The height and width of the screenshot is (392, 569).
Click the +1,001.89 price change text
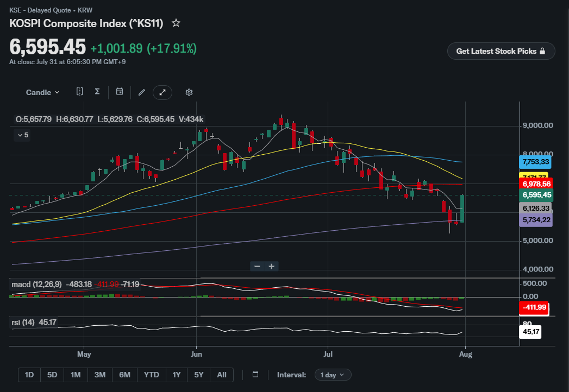point(116,48)
